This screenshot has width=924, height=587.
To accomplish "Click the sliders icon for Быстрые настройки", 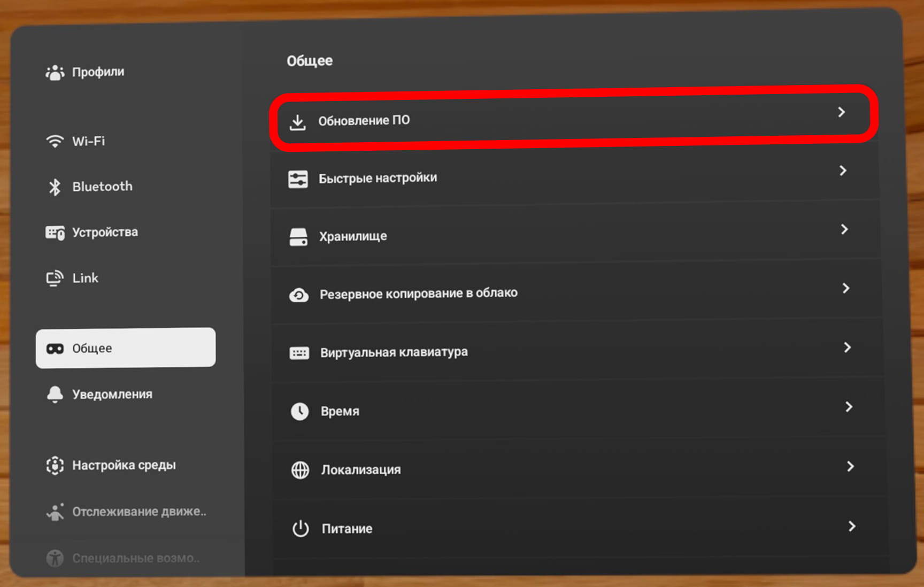I will coord(298,180).
